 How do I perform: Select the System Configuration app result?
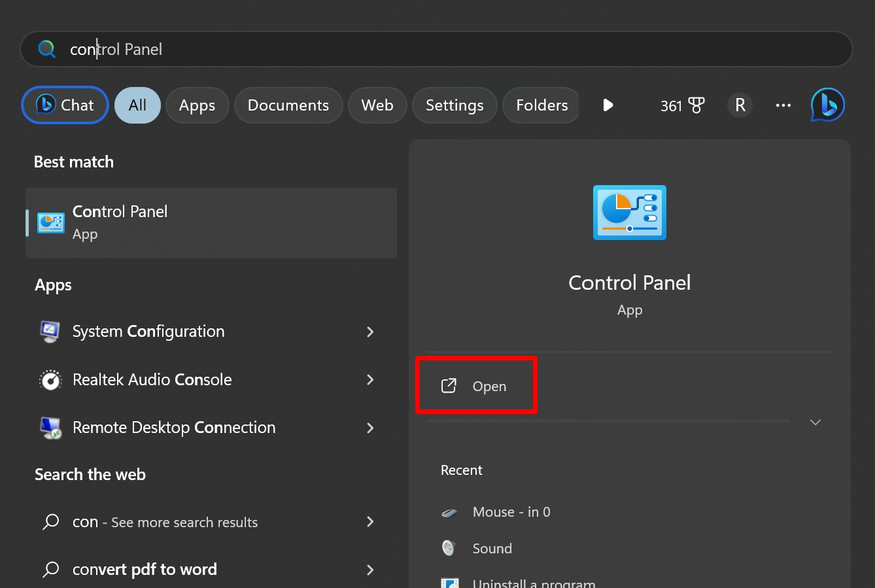pyautogui.click(x=211, y=332)
